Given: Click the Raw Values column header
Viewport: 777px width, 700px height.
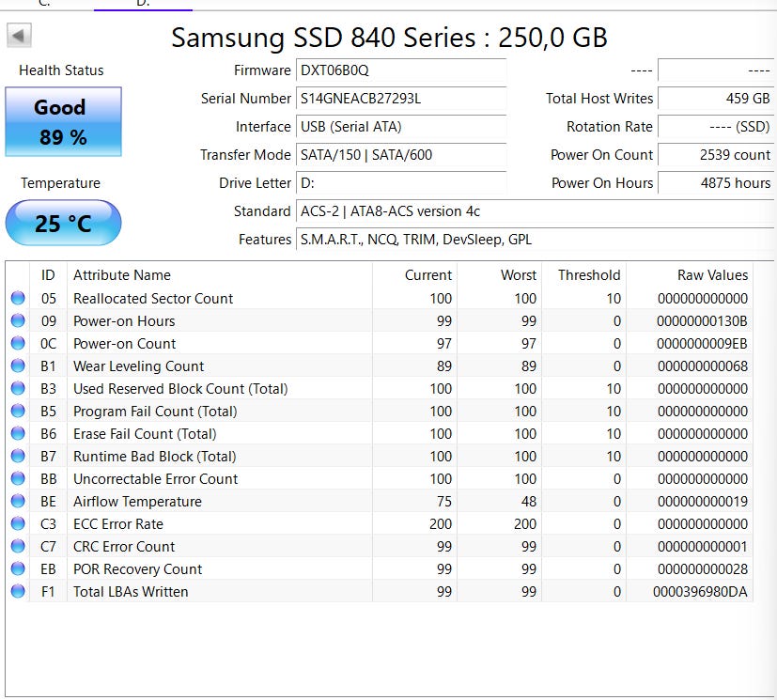Looking at the screenshot, I should click(712, 275).
